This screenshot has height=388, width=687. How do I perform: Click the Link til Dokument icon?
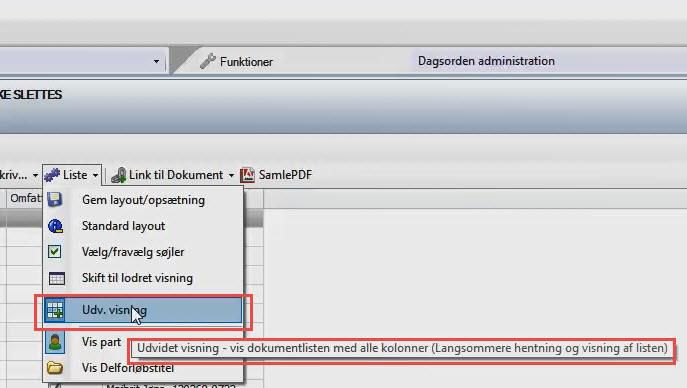(119, 175)
